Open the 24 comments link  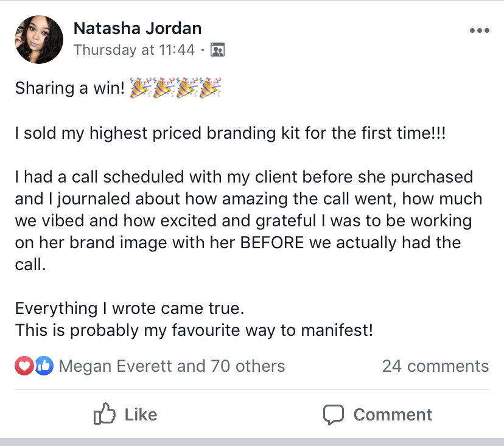coord(436,366)
